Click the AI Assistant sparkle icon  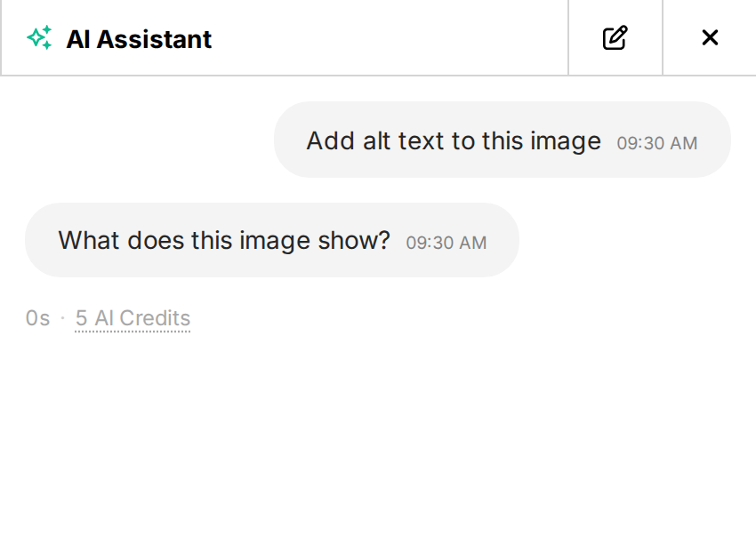point(39,37)
